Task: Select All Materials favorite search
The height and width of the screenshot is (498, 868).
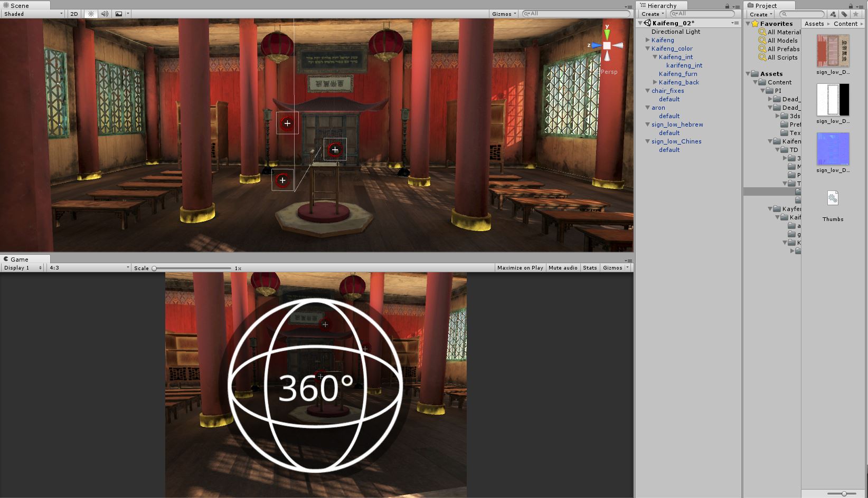Action: 779,32
